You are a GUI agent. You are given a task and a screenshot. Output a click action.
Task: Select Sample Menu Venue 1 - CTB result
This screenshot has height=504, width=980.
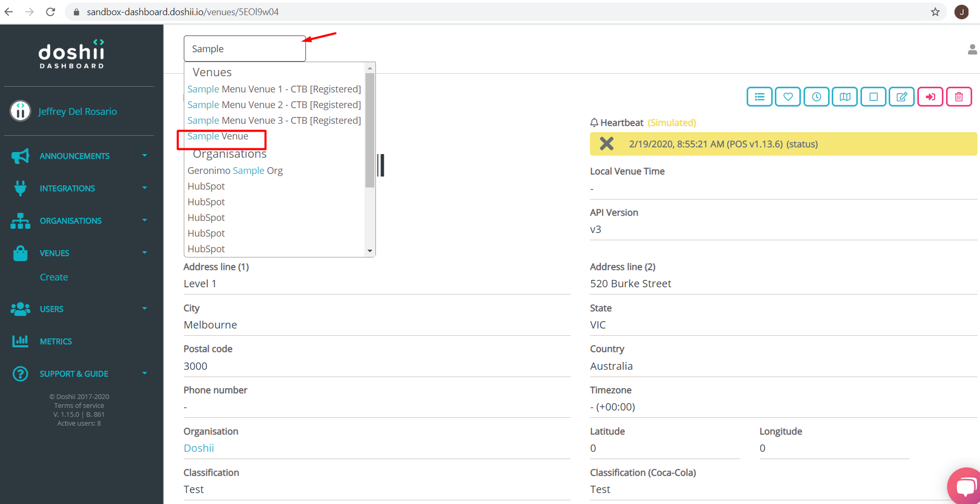point(274,89)
